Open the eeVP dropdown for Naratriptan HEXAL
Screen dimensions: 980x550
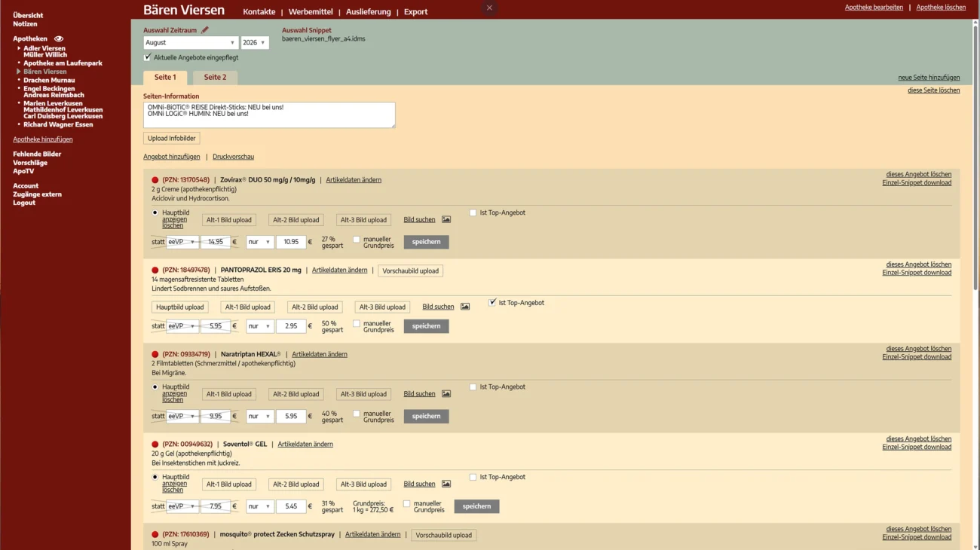pyautogui.click(x=183, y=416)
